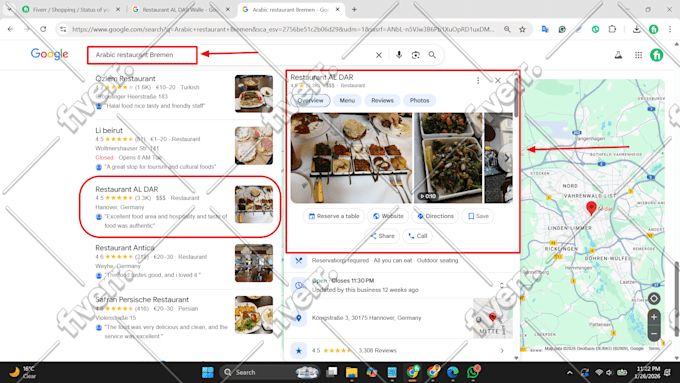680x383 pixels.
Task: Open the Restaurant AL DAR list result
Action: (127, 189)
